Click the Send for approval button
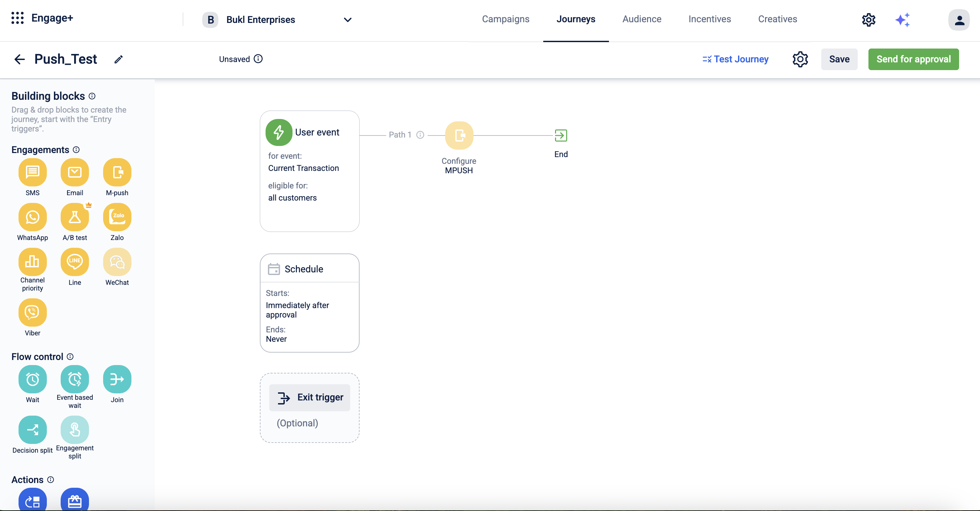Image resolution: width=980 pixels, height=511 pixels. click(913, 59)
